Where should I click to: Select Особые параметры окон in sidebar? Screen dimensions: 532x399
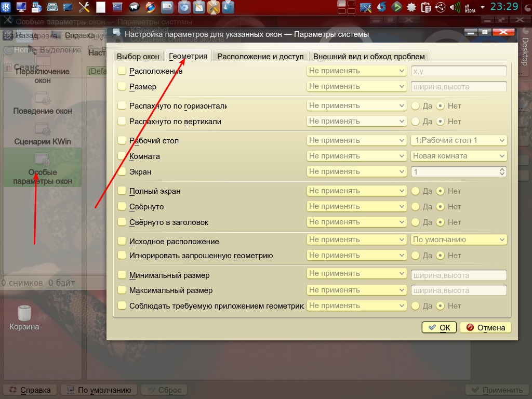[x=43, y=168]
